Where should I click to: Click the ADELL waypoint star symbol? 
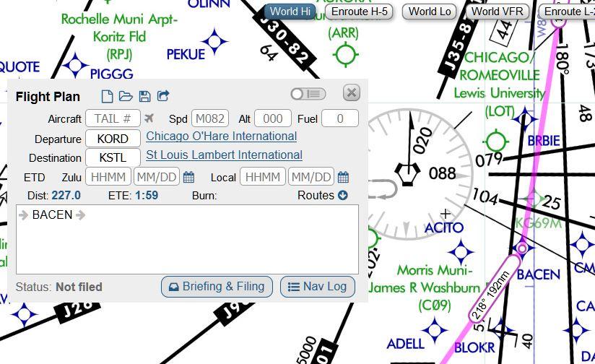click(x=435, y=330)
